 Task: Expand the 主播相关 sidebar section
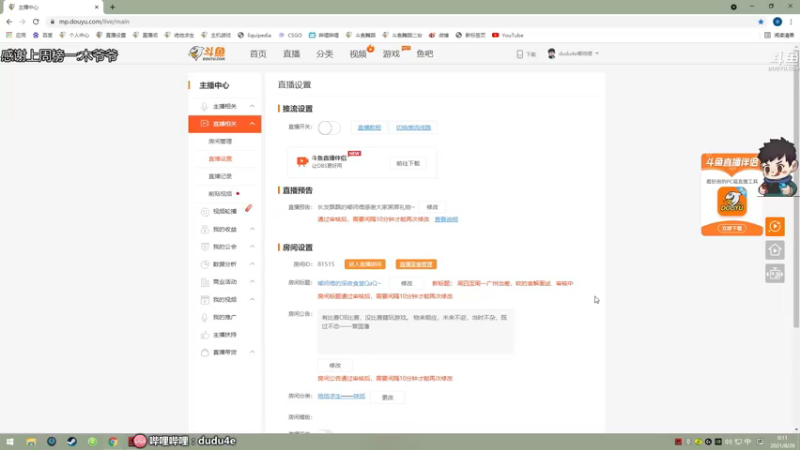tap(252, 106)
